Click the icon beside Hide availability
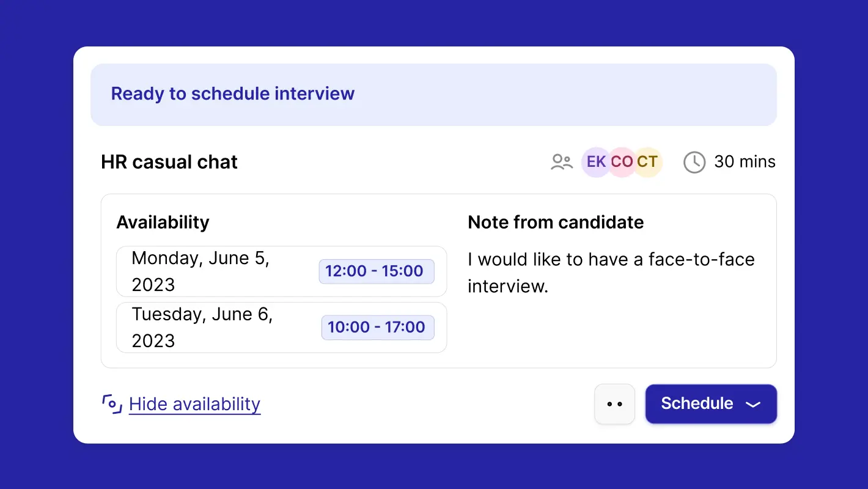Screen dimensions: 868x489 tap(112, 404)
